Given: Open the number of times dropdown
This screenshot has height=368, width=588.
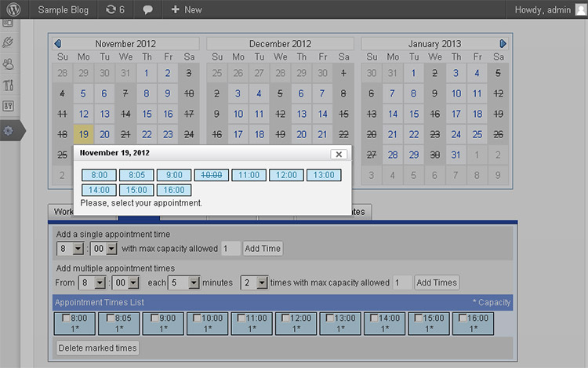Looking at the screenshot, I should (x=254, y=282).
